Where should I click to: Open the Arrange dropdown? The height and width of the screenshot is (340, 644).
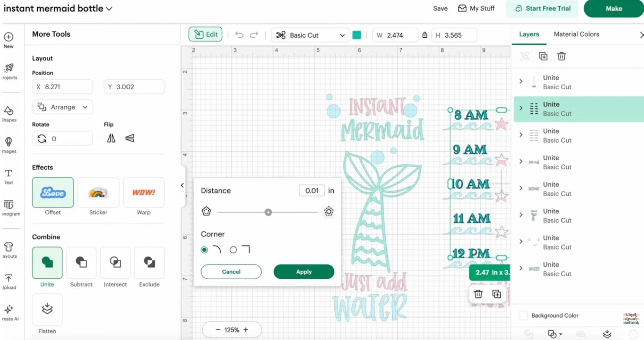click(62, 107)
